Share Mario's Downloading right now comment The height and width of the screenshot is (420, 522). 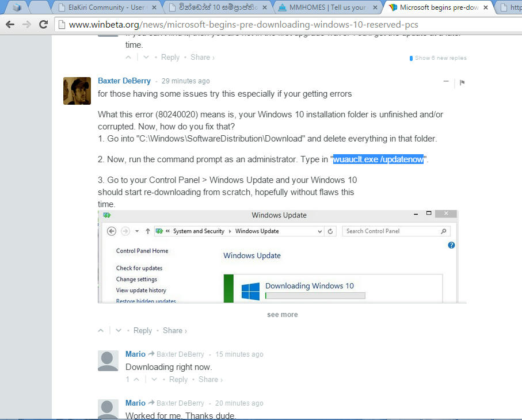click(x=211, y=379)
